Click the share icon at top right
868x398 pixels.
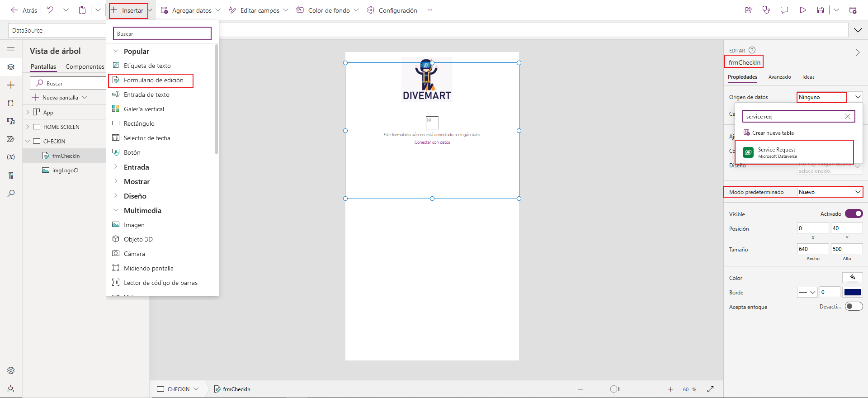click(748, 10)
